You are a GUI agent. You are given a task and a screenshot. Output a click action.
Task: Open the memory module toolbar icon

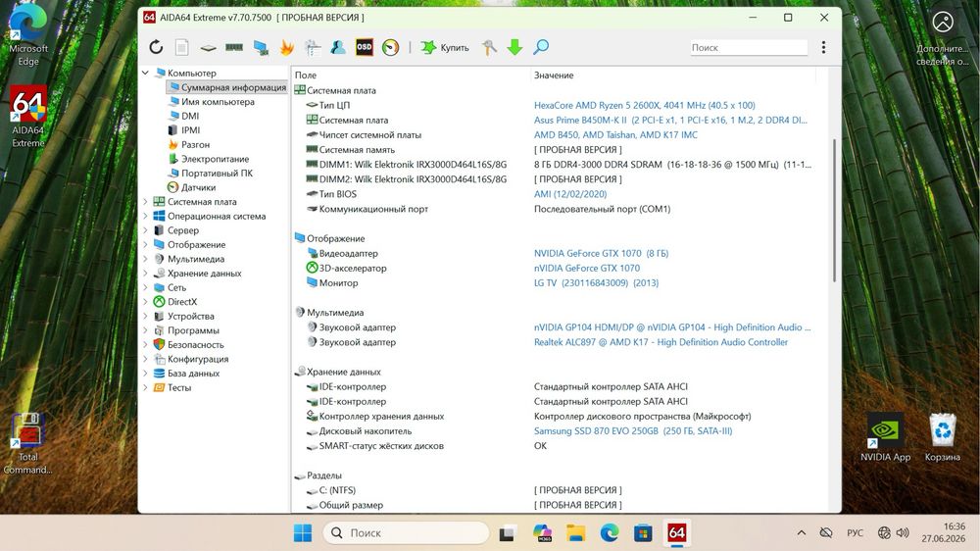234,47
